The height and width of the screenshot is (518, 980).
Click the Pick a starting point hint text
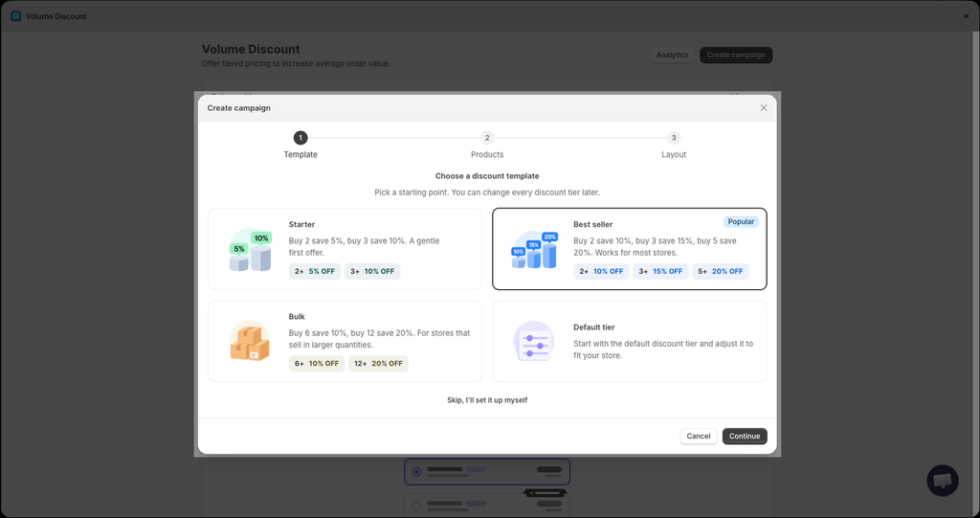(x=487, y=192)
